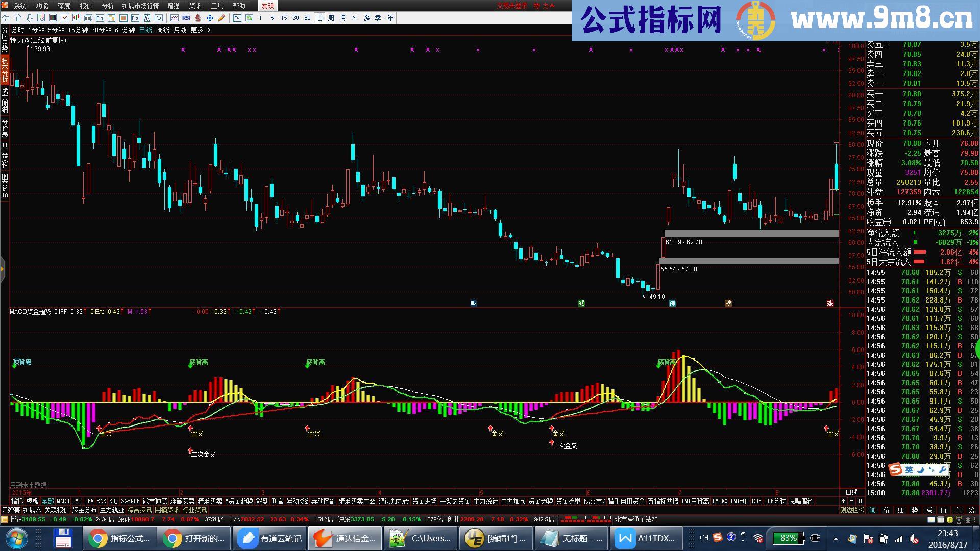Click the back navigation arrow icon
The width and height of the screenshot is (980, 551).
(7, 18)
